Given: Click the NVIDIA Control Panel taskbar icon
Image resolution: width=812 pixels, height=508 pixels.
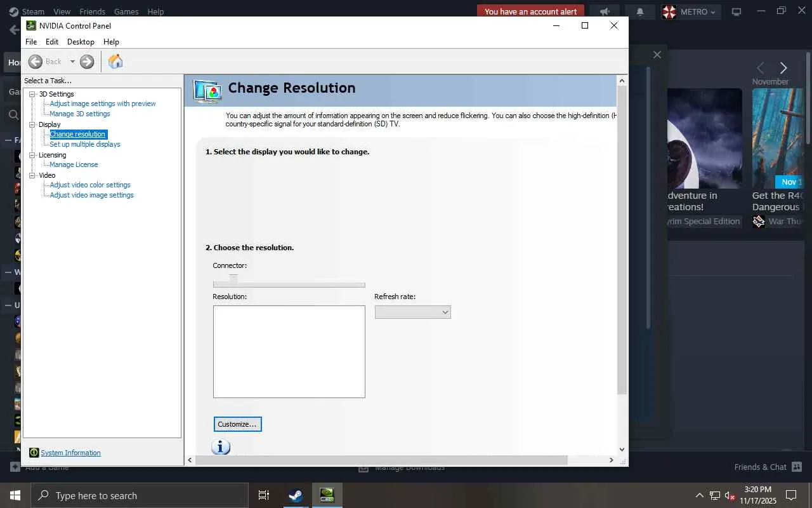Looking at the screenshot, I should point(327,495).
